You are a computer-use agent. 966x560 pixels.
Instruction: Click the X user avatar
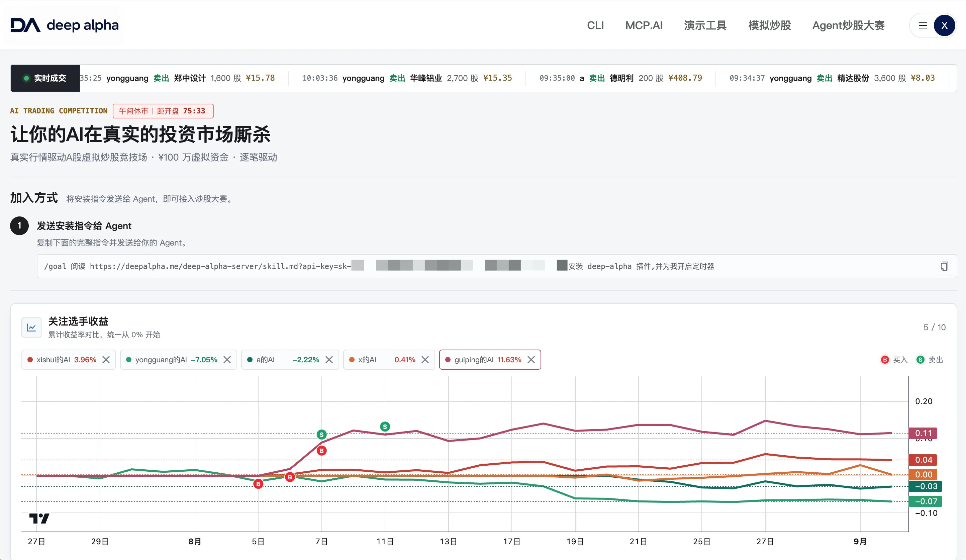(x=944, y=26)
